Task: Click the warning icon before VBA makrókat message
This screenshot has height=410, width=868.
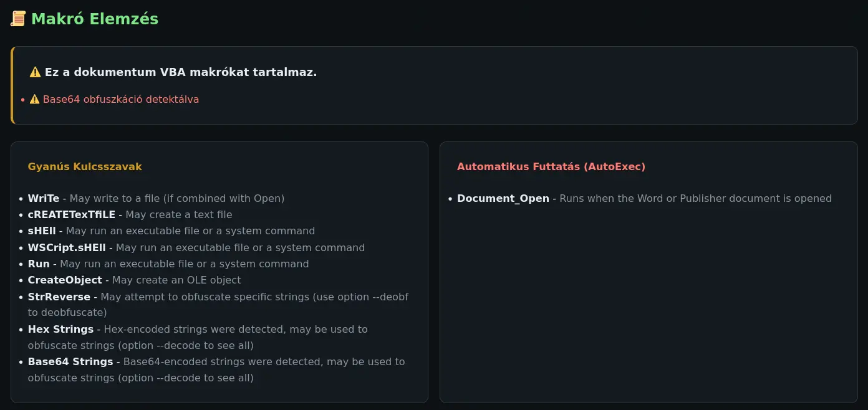Action: click(35, 72)
